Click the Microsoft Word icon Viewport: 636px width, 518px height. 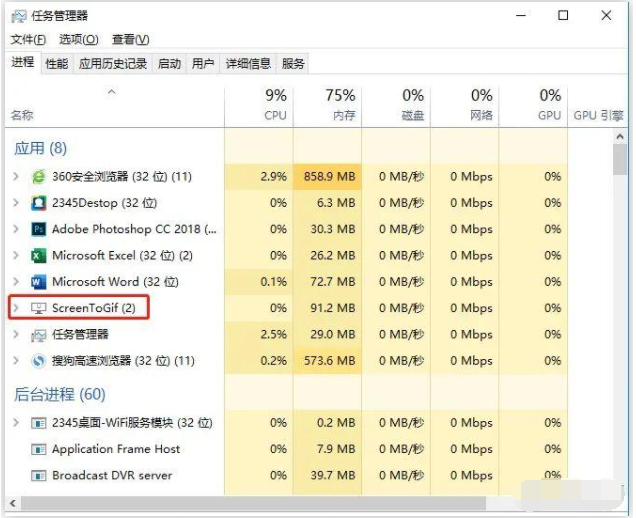(39, 282)
